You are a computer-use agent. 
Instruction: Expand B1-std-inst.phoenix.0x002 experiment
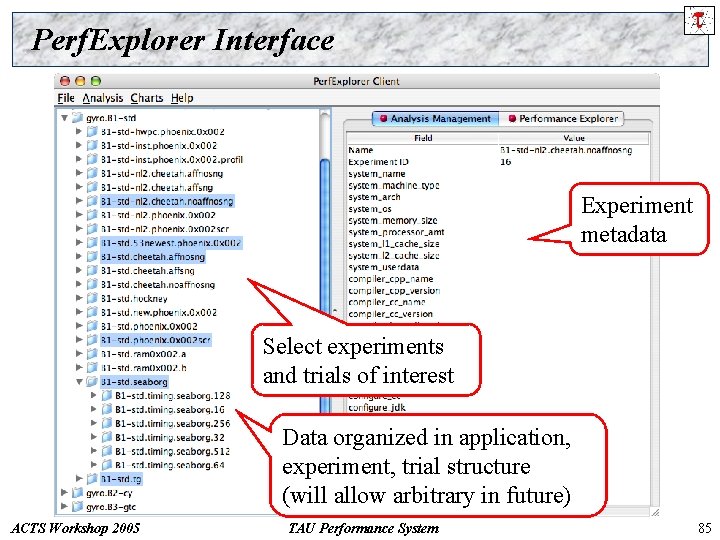[x=79, y=146]
